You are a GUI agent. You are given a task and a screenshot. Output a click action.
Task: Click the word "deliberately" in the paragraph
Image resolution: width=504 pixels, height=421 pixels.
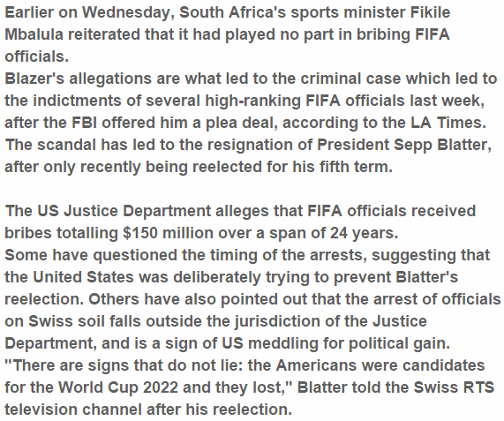(x=216, y=277)
